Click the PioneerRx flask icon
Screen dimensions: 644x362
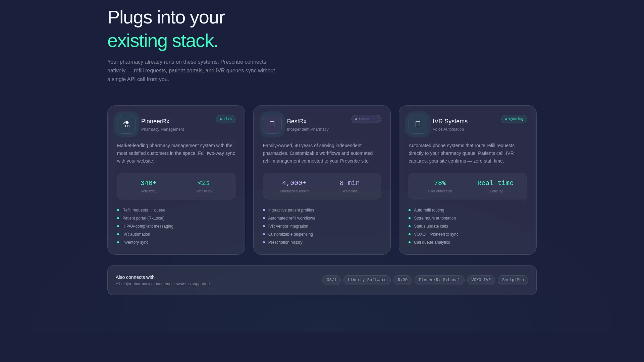point(126,124)
